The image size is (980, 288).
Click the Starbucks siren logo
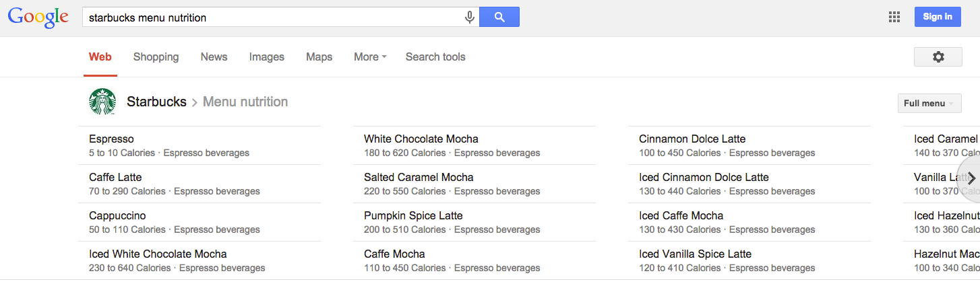coord(102,102)
